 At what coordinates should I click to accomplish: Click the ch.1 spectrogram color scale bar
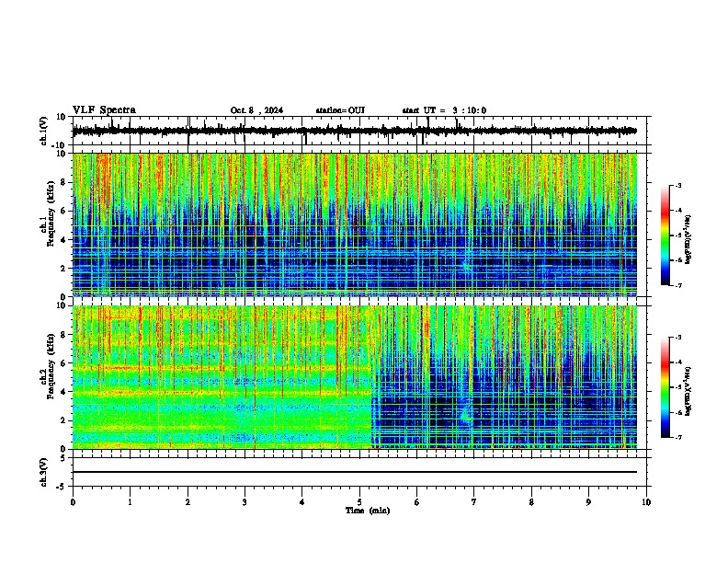tap(665, 236)
